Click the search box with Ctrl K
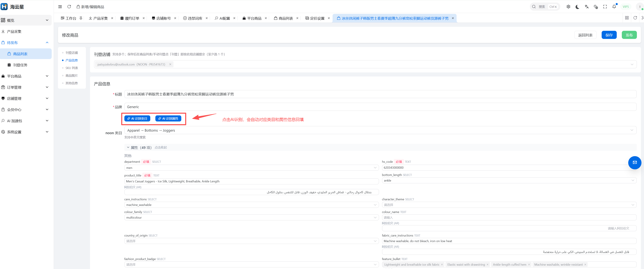This screenshot has height=269, width=644. pyautogui.click(x=545, y=7)
